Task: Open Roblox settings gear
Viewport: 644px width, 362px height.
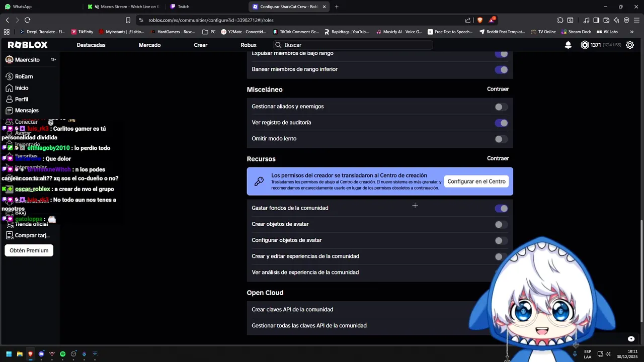Action: point(629,45)
